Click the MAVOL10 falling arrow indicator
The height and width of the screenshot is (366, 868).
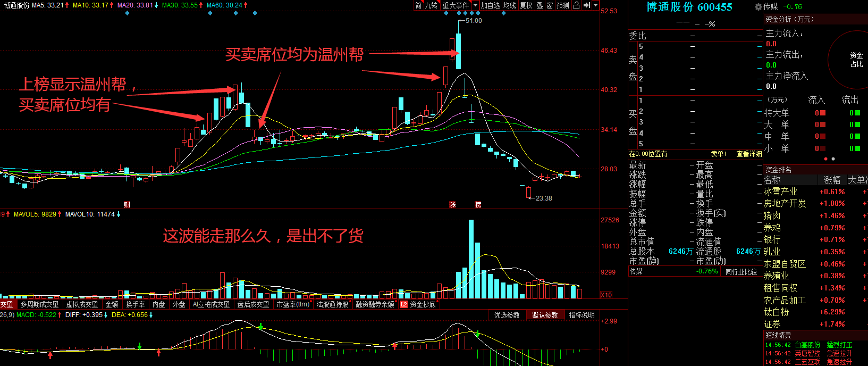click(x=119, y=214)
